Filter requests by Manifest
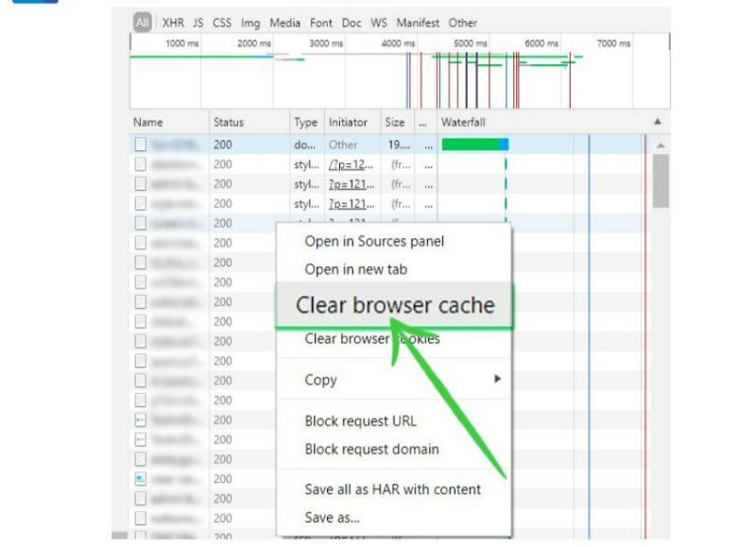Screen dimensions: 756x547 pos(418,23)
